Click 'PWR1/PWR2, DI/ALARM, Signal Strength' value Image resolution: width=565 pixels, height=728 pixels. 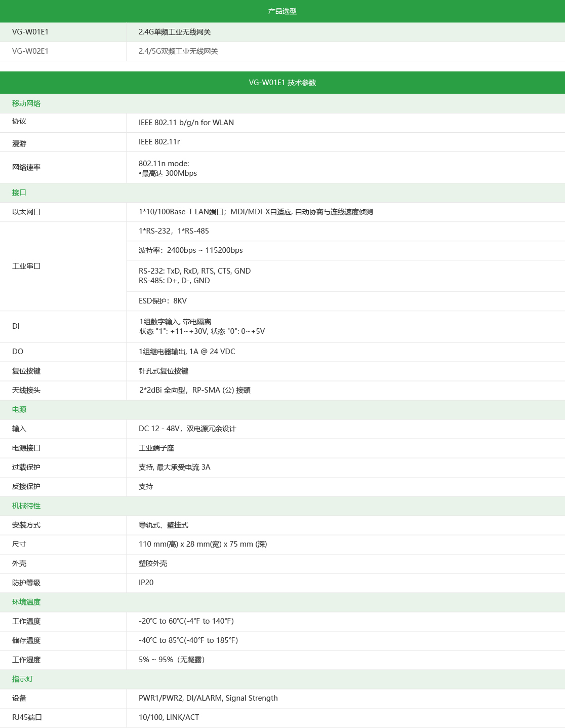coord(208,698)
